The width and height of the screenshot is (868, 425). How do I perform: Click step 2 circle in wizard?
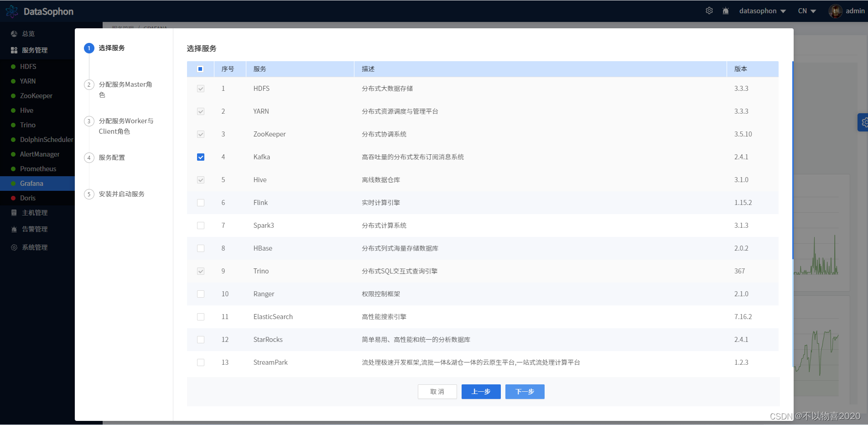coord(89,84)
